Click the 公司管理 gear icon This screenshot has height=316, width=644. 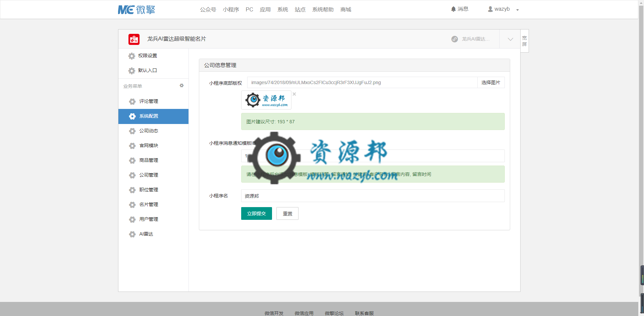[132, 175]
